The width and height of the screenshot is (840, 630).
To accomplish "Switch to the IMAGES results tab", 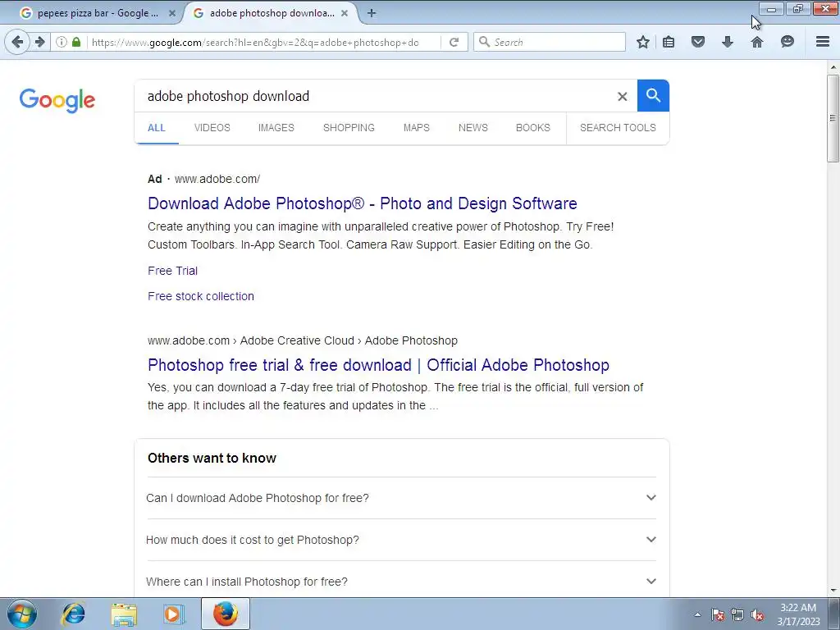I will click(276, 127).
